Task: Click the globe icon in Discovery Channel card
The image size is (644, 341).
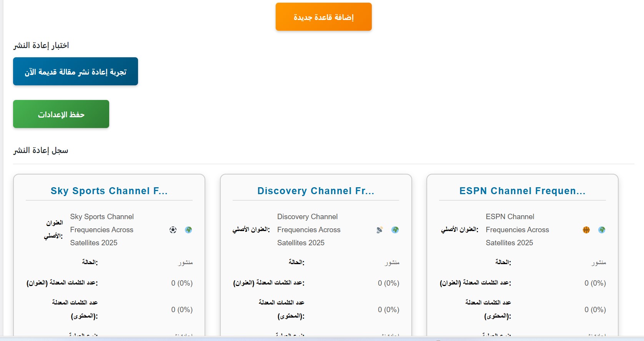Action: point(395,230)
